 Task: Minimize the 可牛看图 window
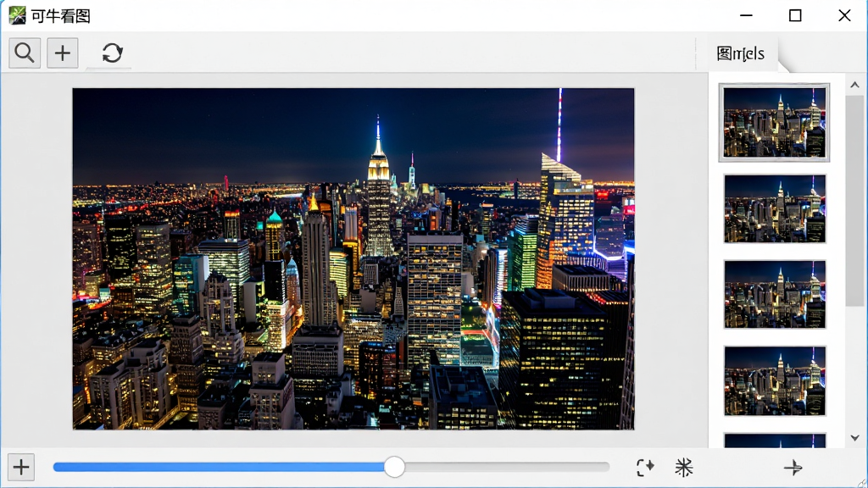click(x=746, y=15)
